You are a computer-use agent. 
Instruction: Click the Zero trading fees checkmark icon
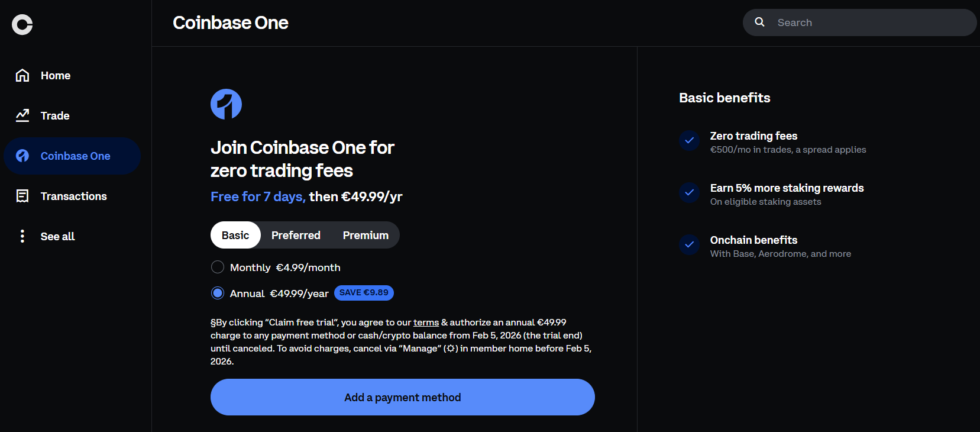pos(689,141)
